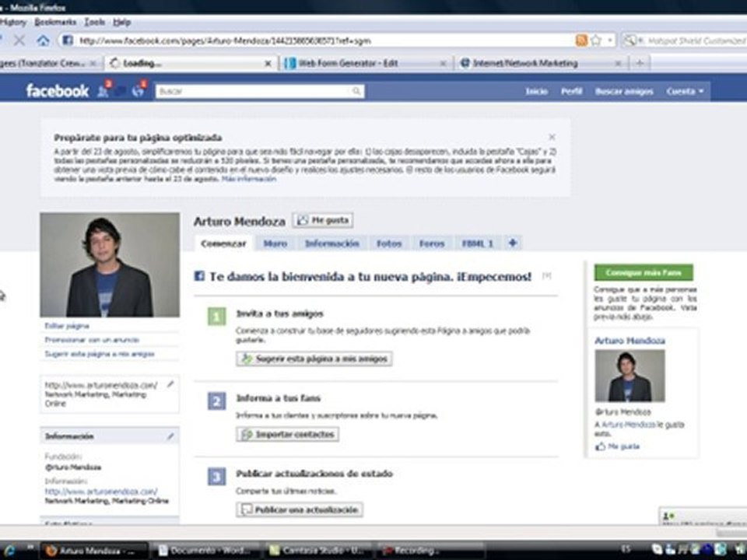
Task: Click the small ad preview profile photo
Action: point(630,376)
